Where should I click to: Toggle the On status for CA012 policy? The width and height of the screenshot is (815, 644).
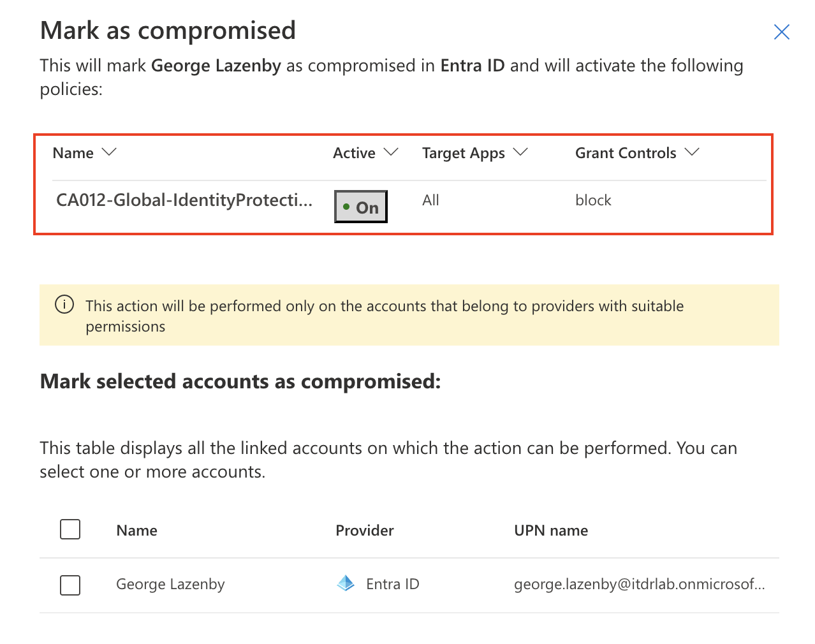(x=361, y=207)
